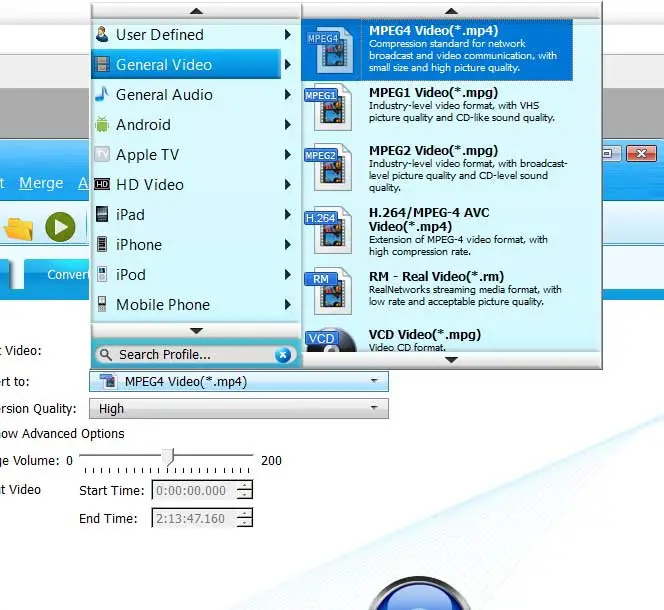
Task: Open the User Defined profile category
Action: pyautogui.click(x=196, y=35)
